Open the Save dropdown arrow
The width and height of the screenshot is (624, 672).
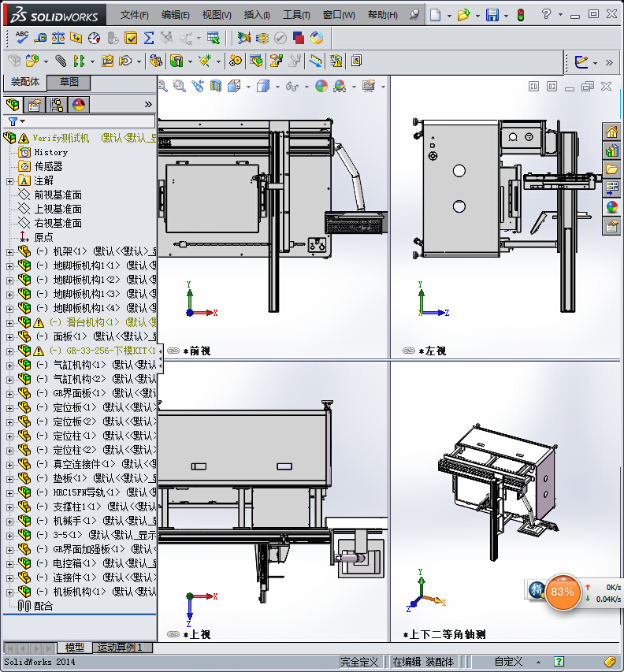pos(506,16)
